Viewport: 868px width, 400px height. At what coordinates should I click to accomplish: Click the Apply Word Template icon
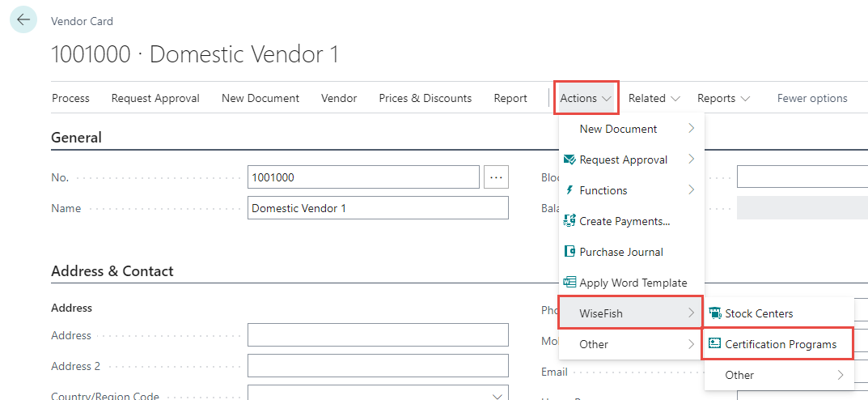pos(569,283)
